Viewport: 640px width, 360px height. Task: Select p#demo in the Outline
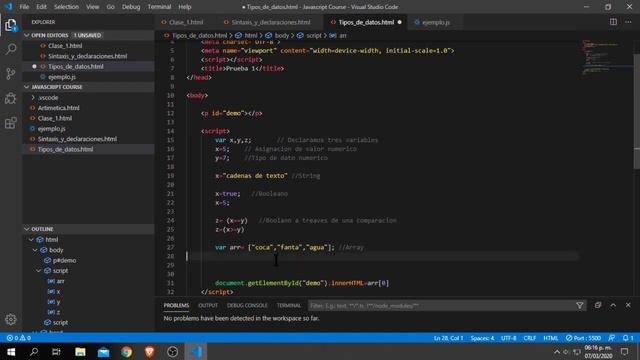[x=64, y=260]
